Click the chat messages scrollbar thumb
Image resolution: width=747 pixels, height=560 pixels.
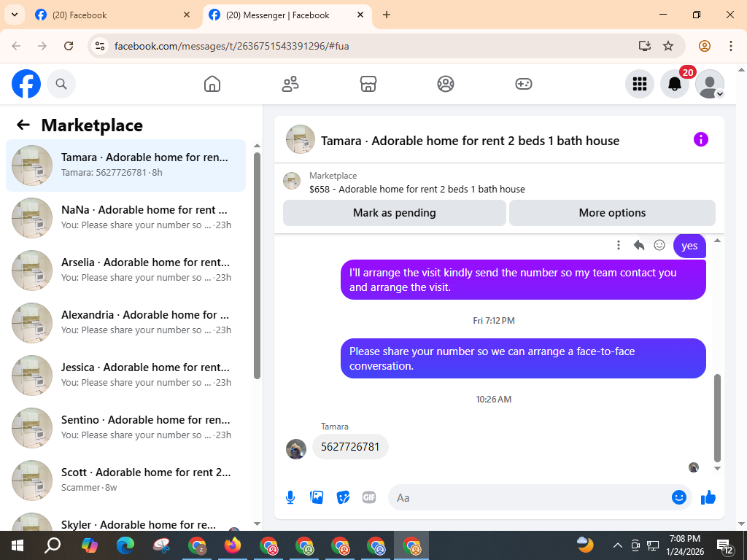[x=718, y=418]
